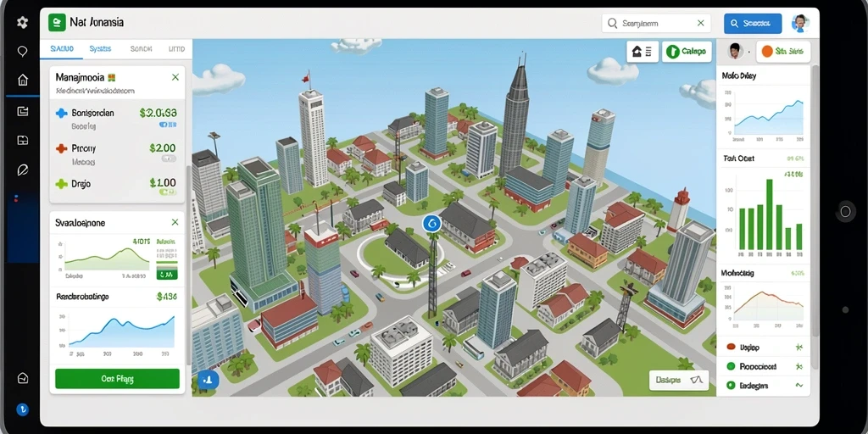The height and width of the screenshot is (434, 868).
Task: Toggle the switch under the Drejo $1.00 price
Action: [168, 192]
